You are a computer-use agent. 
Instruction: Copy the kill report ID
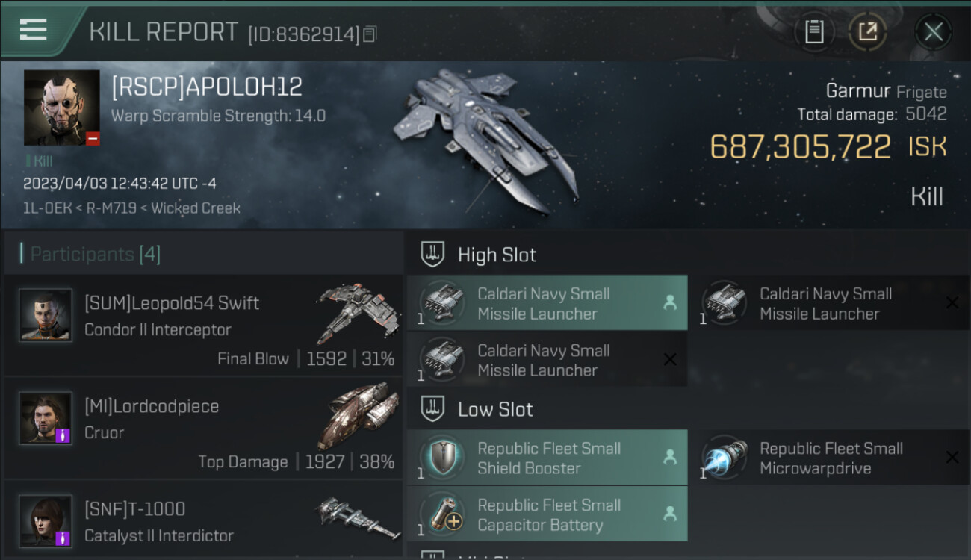pyautogui.click(x=370, y=34)
